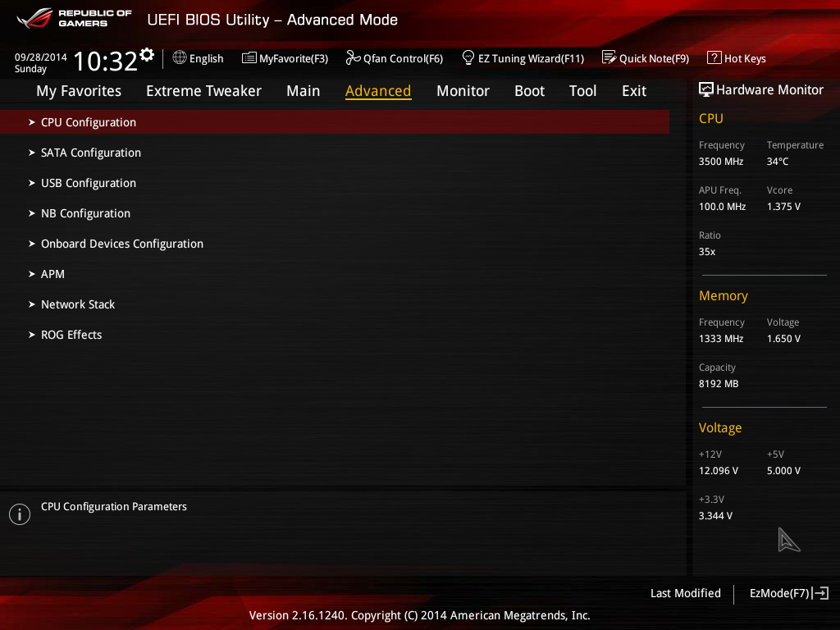Click the Last Modified button
The image size is (840, 630).
point(685,593)
